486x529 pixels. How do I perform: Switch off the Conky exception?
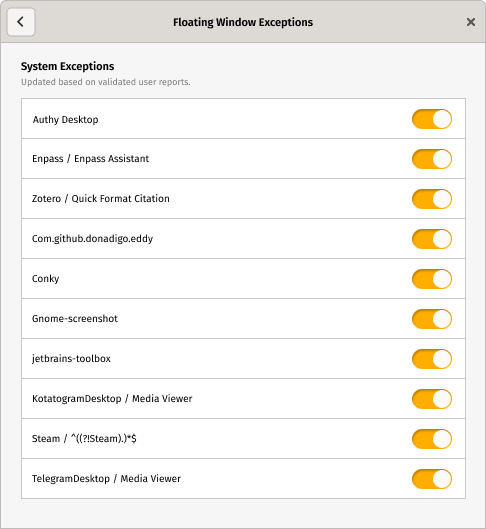coord(432,279)
